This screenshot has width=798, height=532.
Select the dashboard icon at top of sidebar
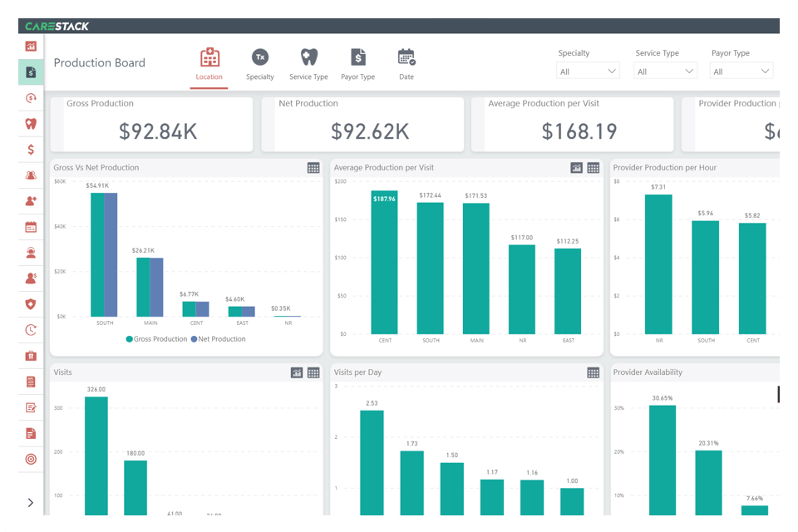(x=30, y=47)
